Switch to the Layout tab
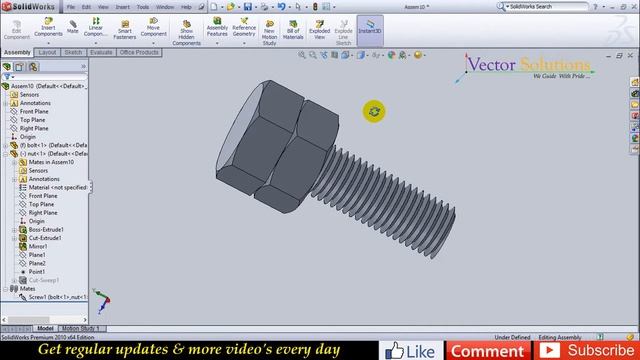 pyautogui.click(x=47, y=52)
